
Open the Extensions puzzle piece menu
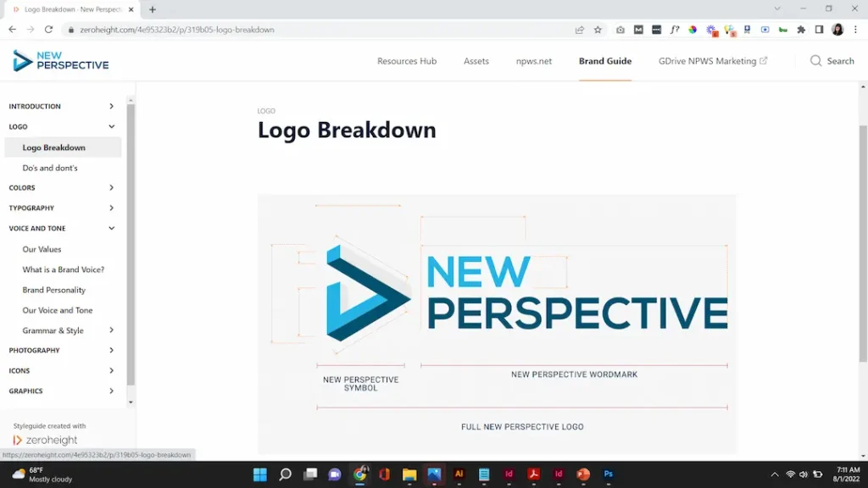(801, 30)
